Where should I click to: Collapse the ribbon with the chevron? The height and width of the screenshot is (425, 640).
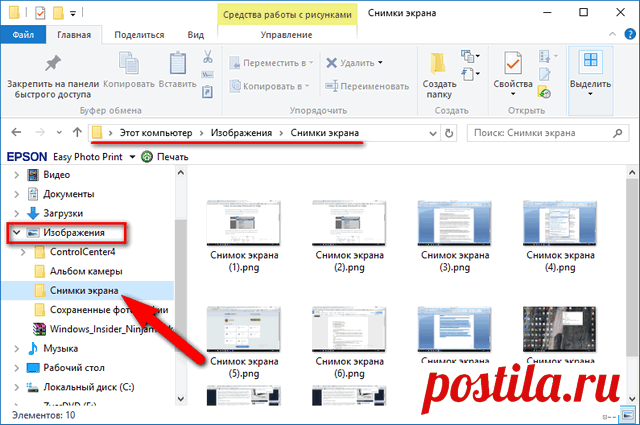tap(612, 34)
